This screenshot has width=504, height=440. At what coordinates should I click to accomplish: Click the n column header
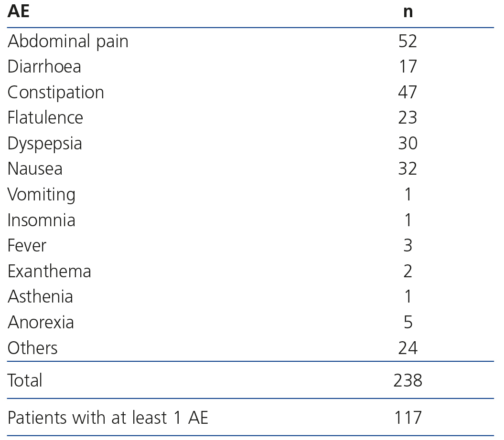(x=407, y=11)
